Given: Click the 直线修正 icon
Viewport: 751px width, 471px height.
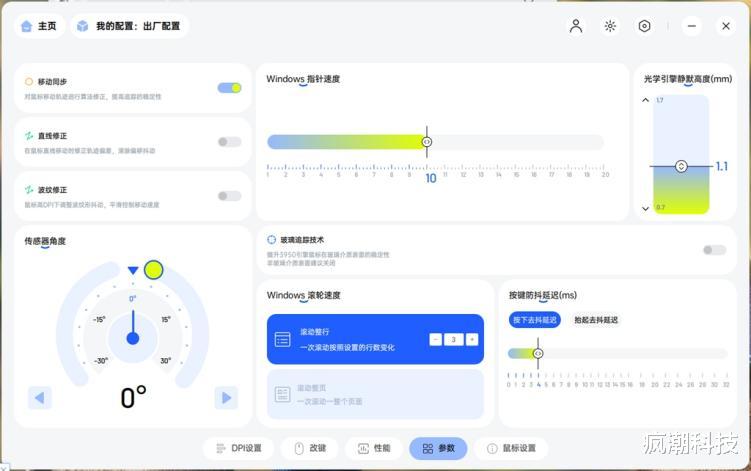Looking at the screenshot, I should pyautogui.click(x=29, y=136).
